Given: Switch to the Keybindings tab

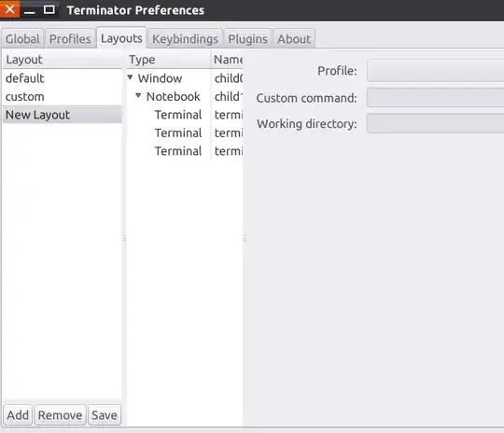Looking at the screenshot, I should (x=185, y=39).
